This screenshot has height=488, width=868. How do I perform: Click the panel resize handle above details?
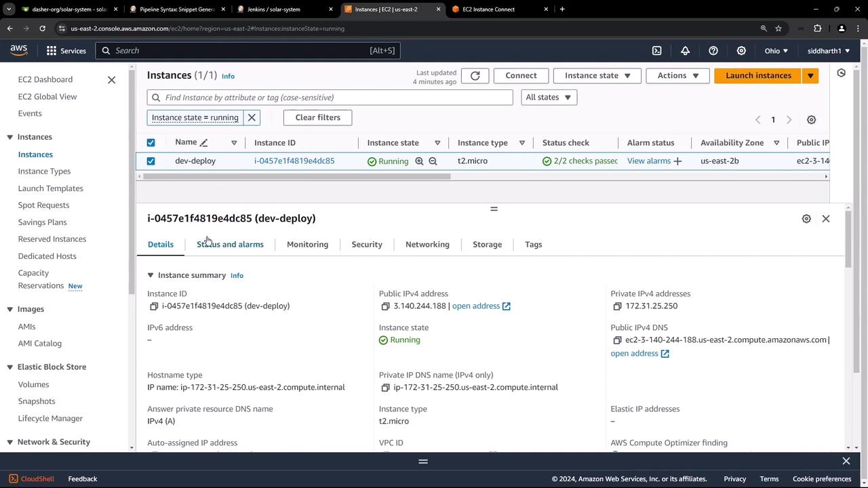(x=494, y=209)
